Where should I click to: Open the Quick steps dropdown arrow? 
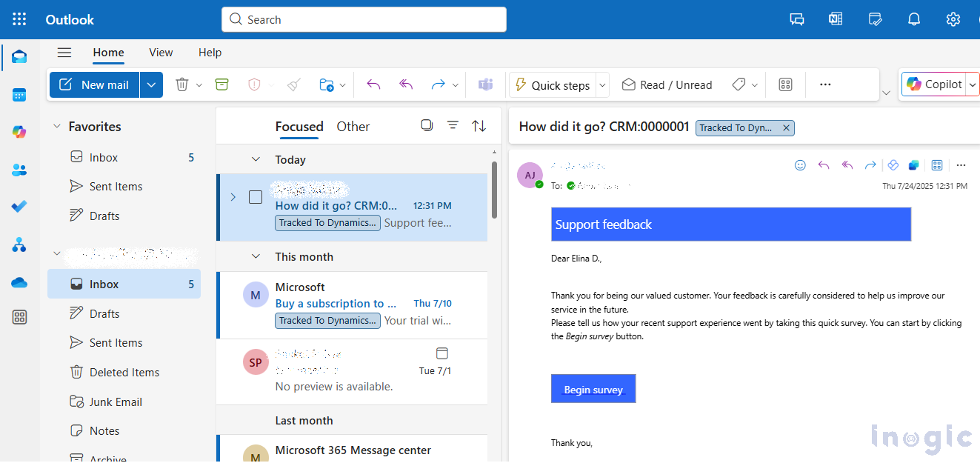click(x=602, y=85)
